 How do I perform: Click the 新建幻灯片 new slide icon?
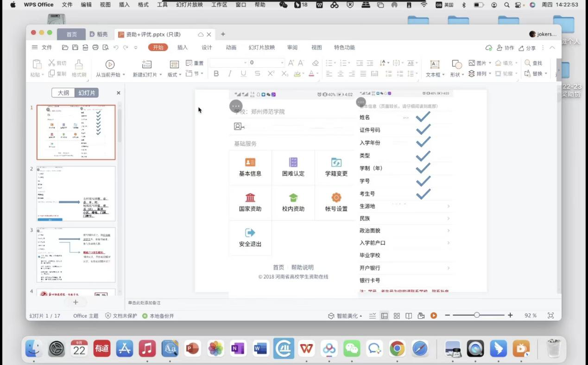(x=146, y=64)
